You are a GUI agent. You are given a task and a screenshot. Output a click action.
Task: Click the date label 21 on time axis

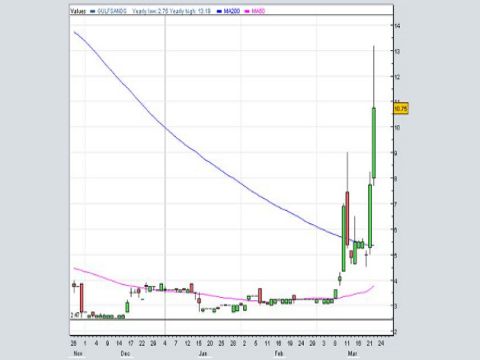tap(370, 343)
